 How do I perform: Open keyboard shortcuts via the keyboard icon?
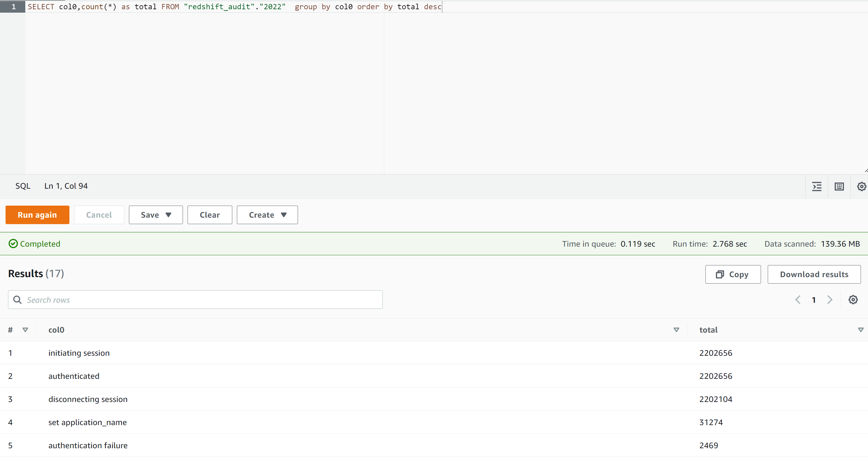(839, 186)
